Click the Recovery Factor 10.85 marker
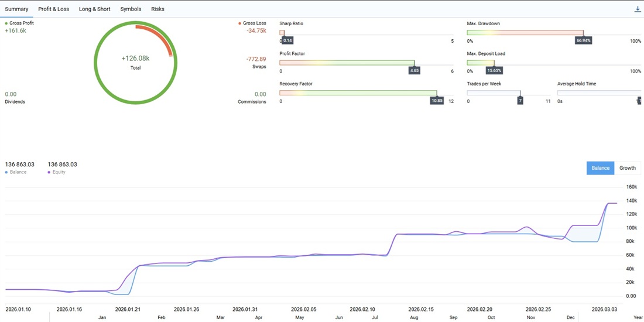Screen dimensions: 644x322 437,101
